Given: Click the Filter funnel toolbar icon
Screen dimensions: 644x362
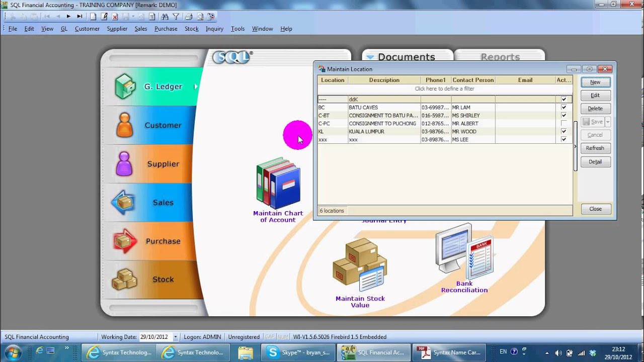Looking at the screenshot, I should [176, 17].
